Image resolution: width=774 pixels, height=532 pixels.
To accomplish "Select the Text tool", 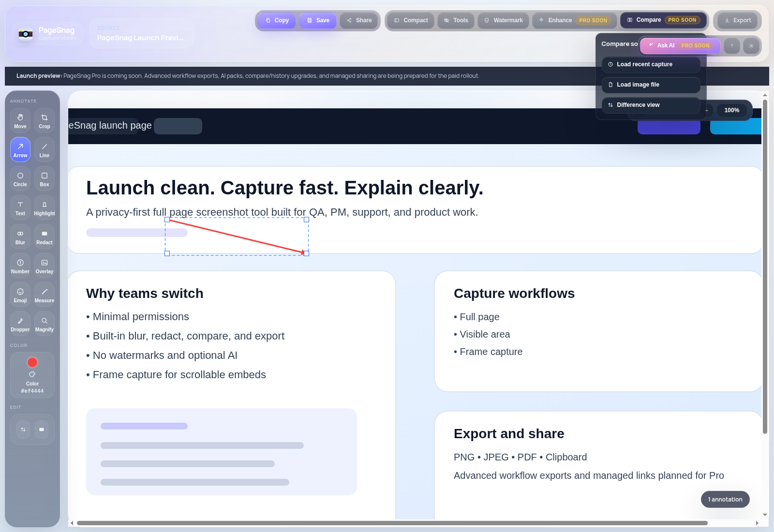I will 20,207.
